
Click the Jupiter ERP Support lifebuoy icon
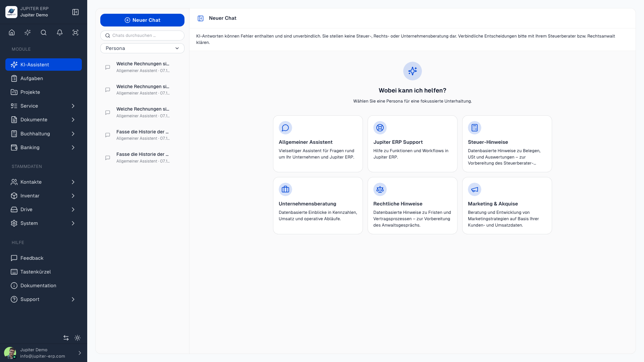click(380, 128)
